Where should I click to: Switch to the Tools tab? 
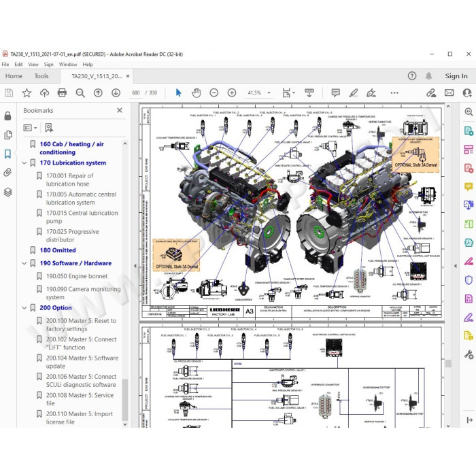point(41,76)
